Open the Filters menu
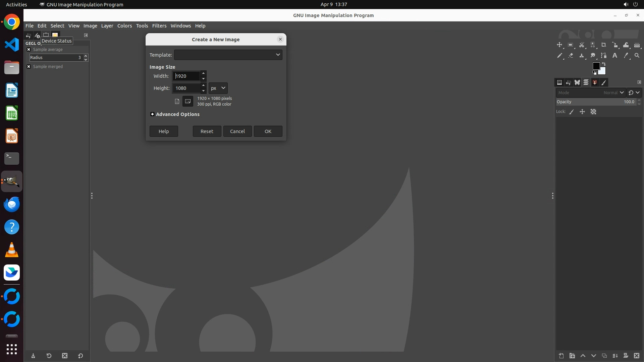Viewport: 644px width, 362px height. (x=159, y=26)
